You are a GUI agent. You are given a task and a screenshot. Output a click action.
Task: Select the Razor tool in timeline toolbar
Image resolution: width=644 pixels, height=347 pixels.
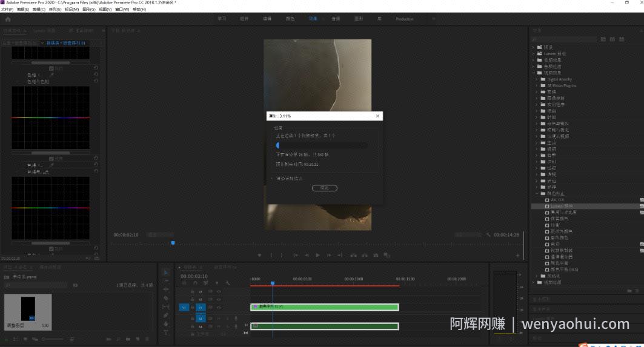tap(166, 298)
